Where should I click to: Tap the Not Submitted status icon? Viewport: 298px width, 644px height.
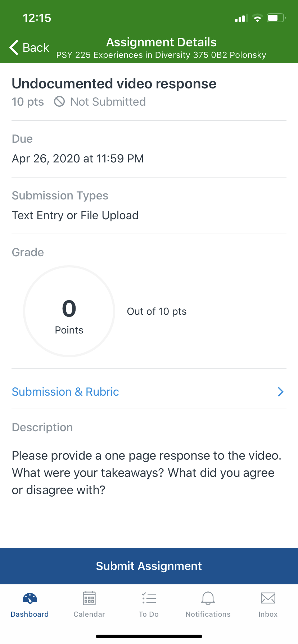(59, 102)
